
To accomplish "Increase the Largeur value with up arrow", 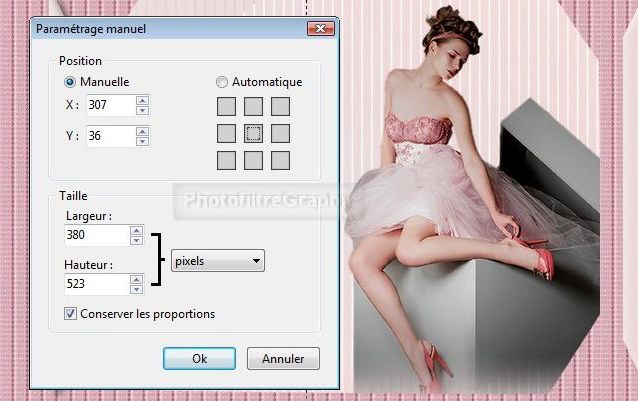I will (137, 231).
